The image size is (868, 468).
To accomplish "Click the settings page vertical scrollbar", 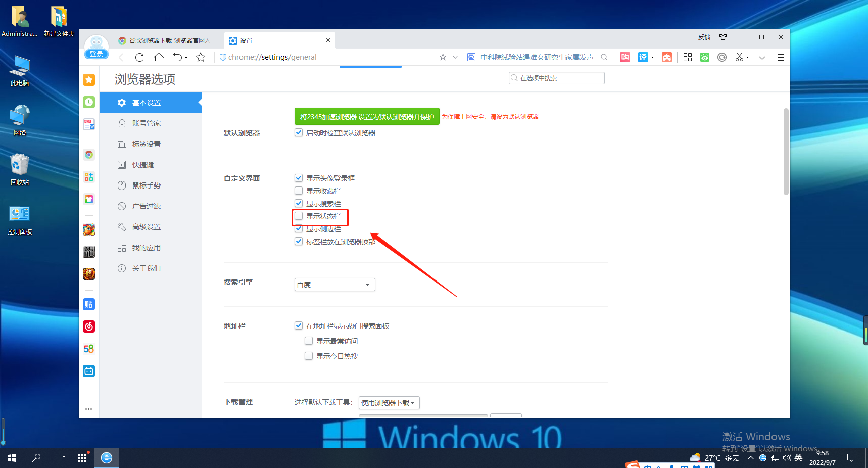I will click(x=786, y=152).
